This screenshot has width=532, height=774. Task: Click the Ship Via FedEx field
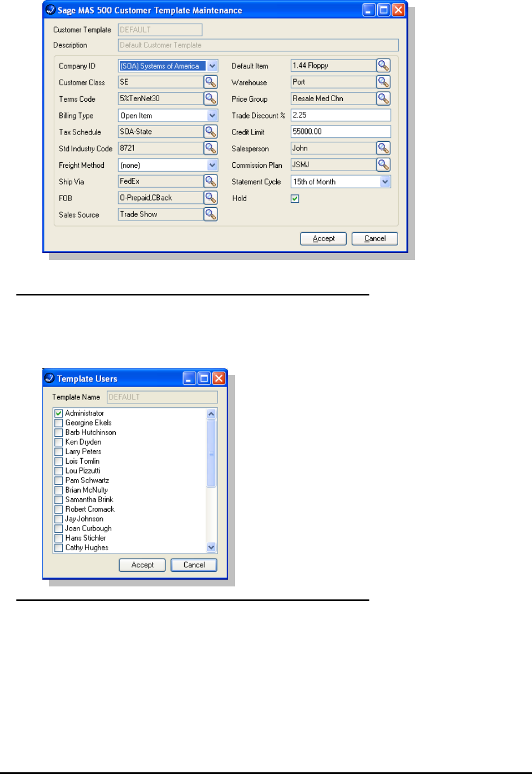coord(160,181)
